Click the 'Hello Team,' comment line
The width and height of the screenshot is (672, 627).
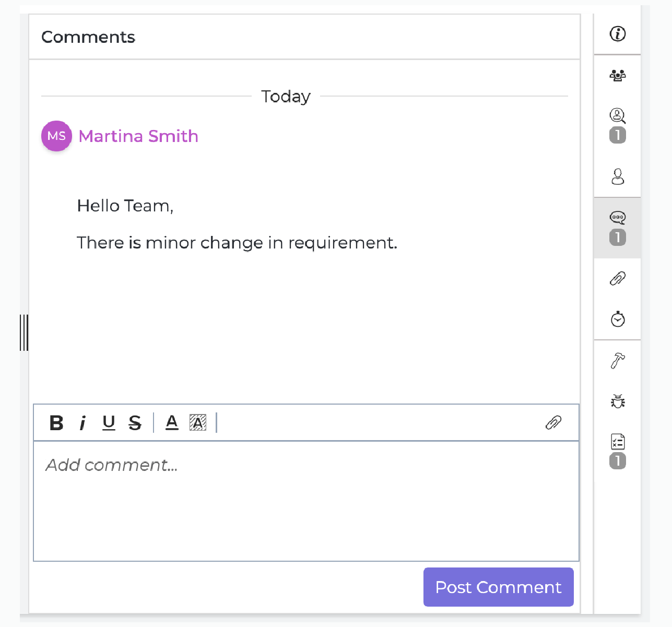point(125,206)
